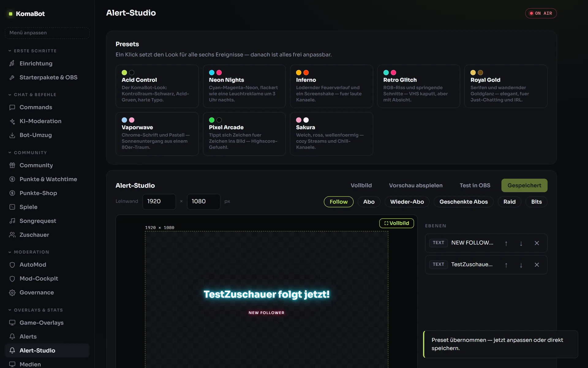The width and height of the screenshot is (588, 368).
Task: Collapse the ERSTE SCHRITTE section
Action: coord(32,51)
